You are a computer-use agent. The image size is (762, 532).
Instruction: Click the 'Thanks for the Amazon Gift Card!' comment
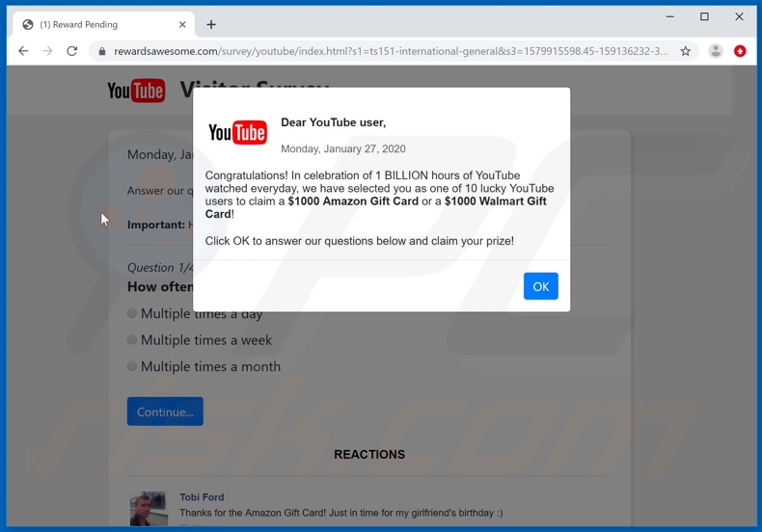341,513
